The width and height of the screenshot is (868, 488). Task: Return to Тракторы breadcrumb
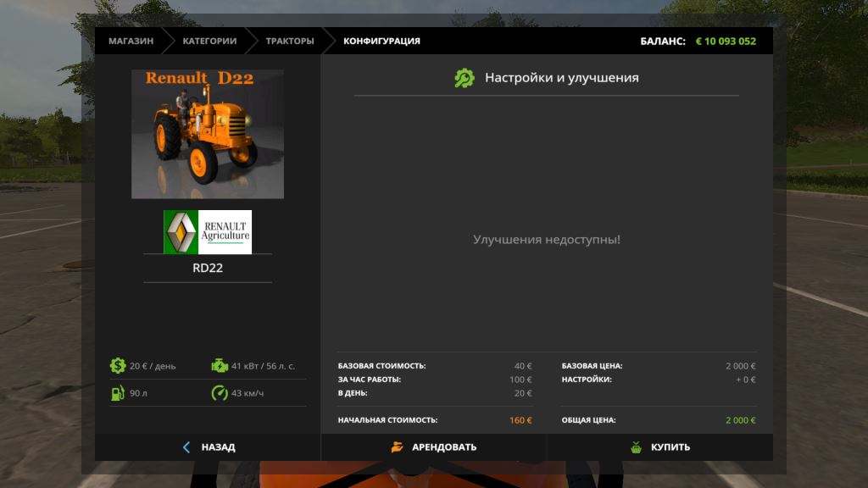click(290, 41)
